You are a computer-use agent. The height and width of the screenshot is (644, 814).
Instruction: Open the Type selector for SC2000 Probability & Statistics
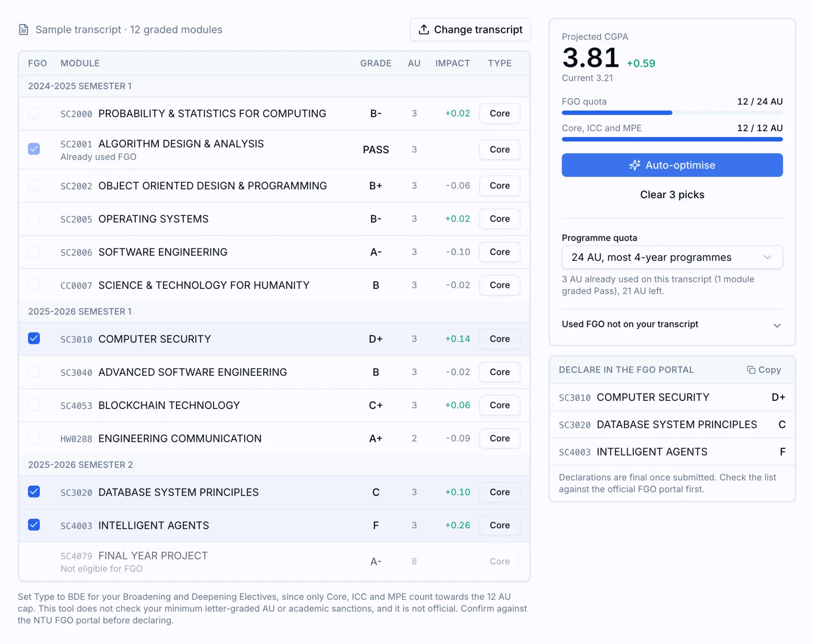click(500, 113)
